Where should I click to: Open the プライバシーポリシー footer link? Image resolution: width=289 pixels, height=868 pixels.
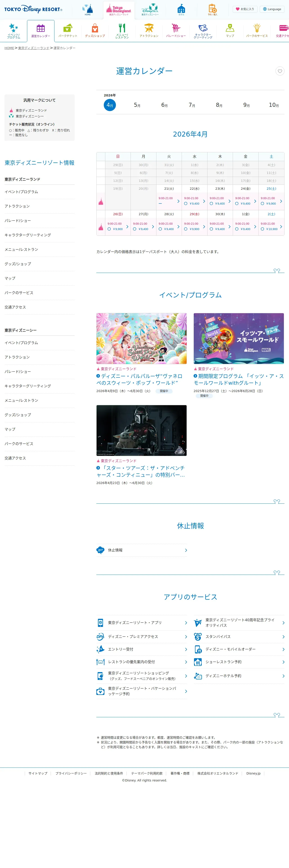71,773
